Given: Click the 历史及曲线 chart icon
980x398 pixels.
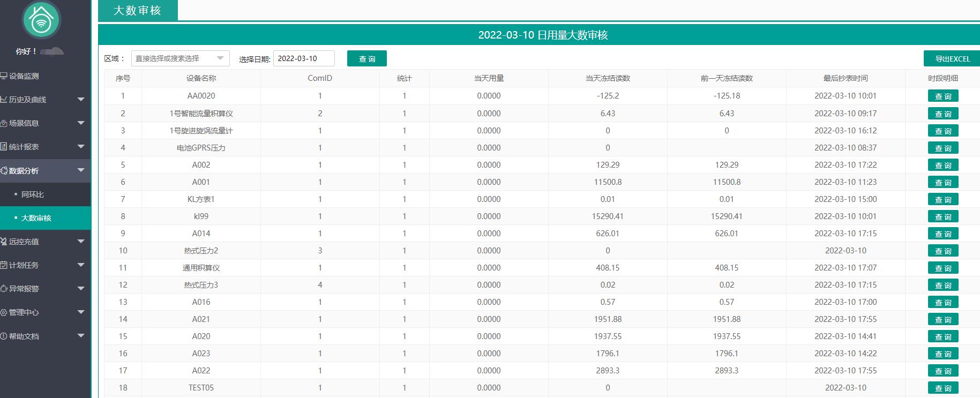Looking at the screenshot, I should pyautogui.click(x=4, y=100).
